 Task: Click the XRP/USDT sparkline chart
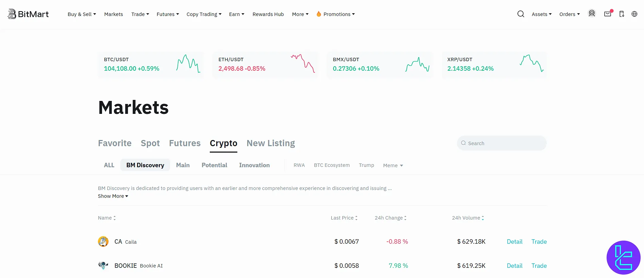pyautogui.click(x=532, y=63)
